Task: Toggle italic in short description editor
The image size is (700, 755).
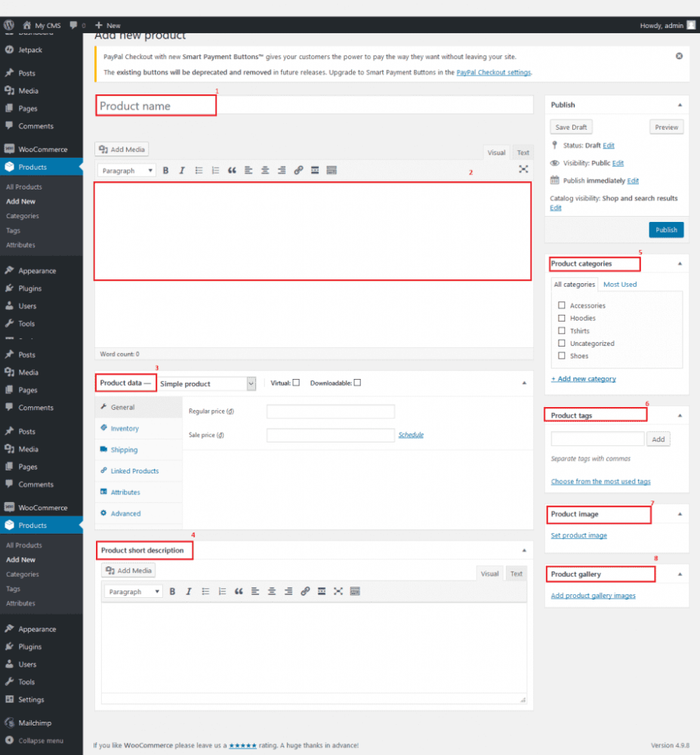Action: [189, 591]
